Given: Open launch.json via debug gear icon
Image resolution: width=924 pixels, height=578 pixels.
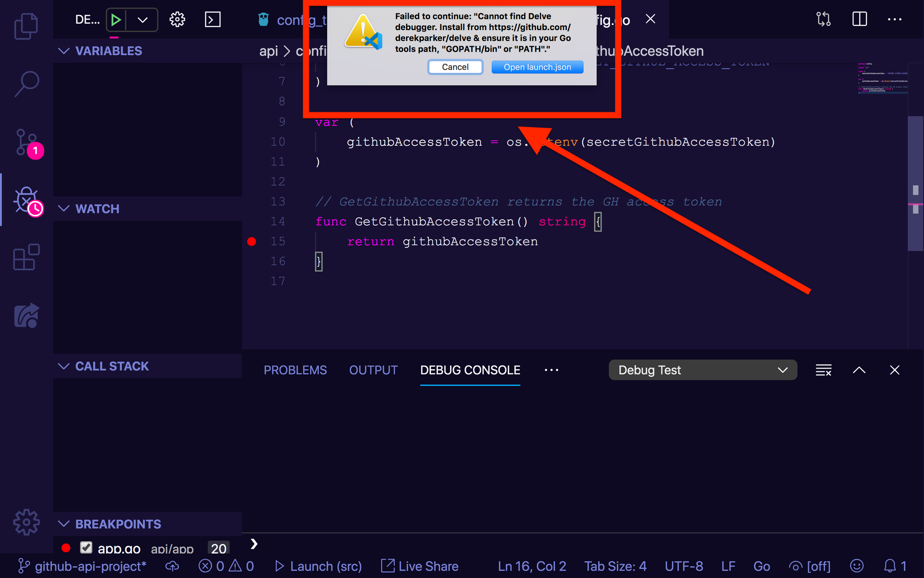Looking at the screenshot, I should (177, 19).
